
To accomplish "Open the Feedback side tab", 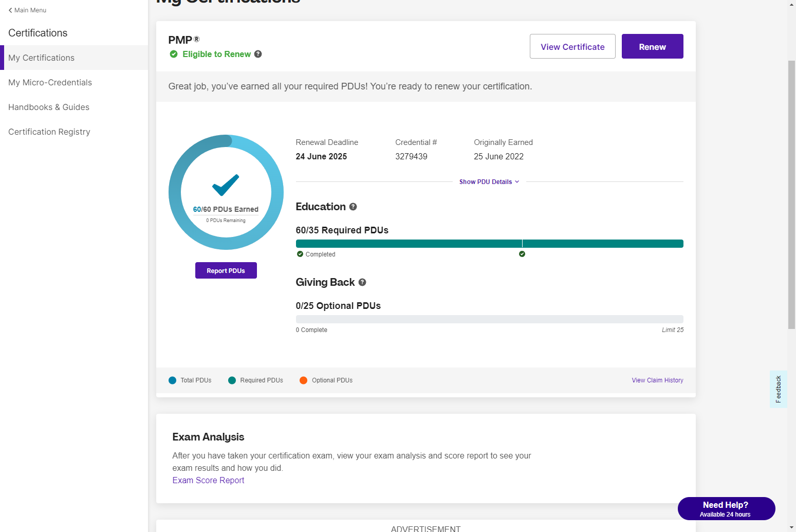I will (778, 389).
